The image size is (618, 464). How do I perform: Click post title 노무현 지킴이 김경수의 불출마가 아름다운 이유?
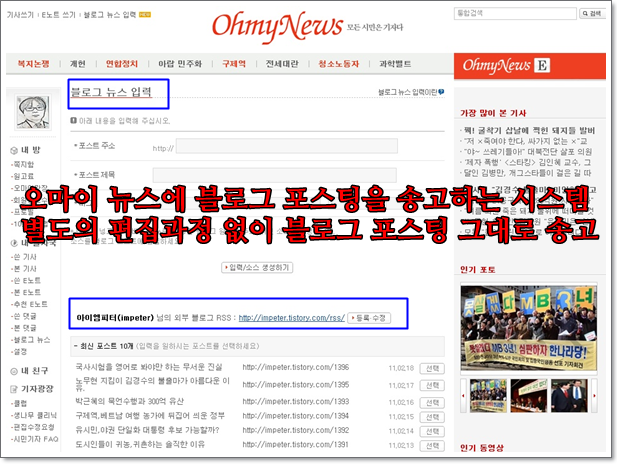(153, 384)
